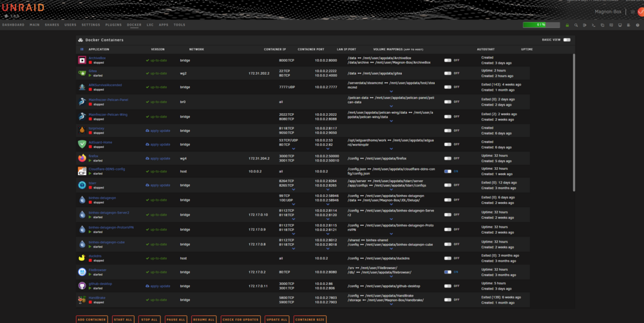Click the hamburger menu icon beside Magnon-Box

click(632, 12)
